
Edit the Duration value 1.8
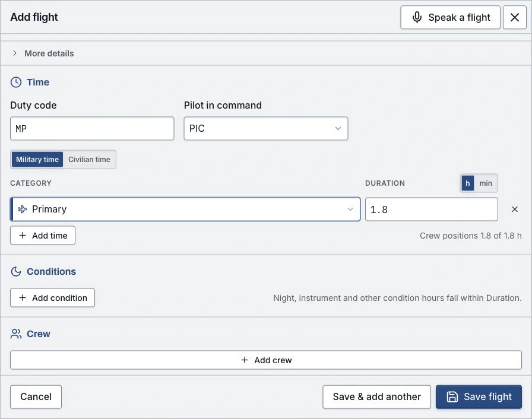(x=431, y=209)
